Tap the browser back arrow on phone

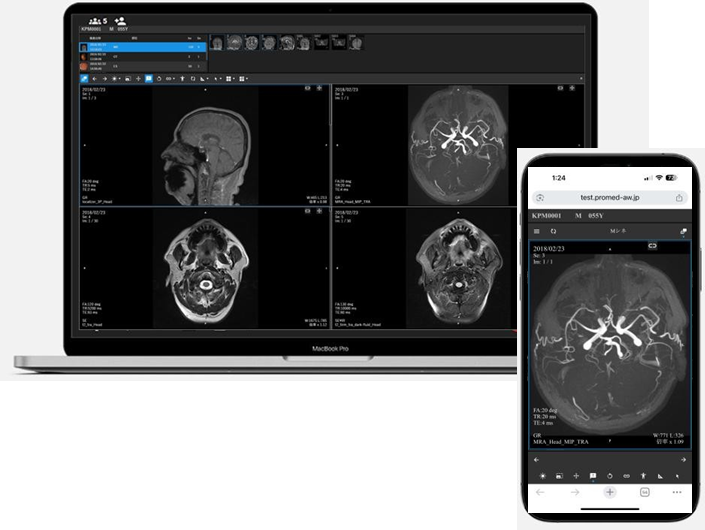click(x=540, y=492)
